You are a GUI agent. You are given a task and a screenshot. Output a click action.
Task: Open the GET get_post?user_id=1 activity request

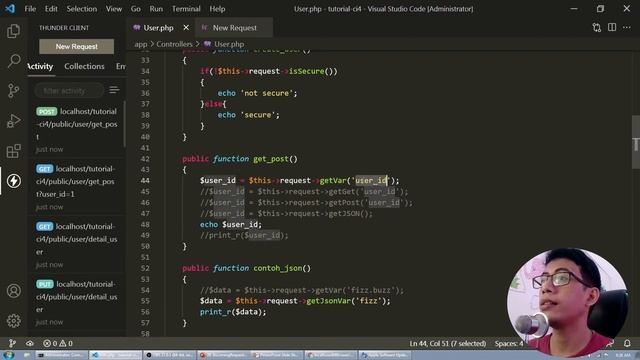tap(76, 187)
